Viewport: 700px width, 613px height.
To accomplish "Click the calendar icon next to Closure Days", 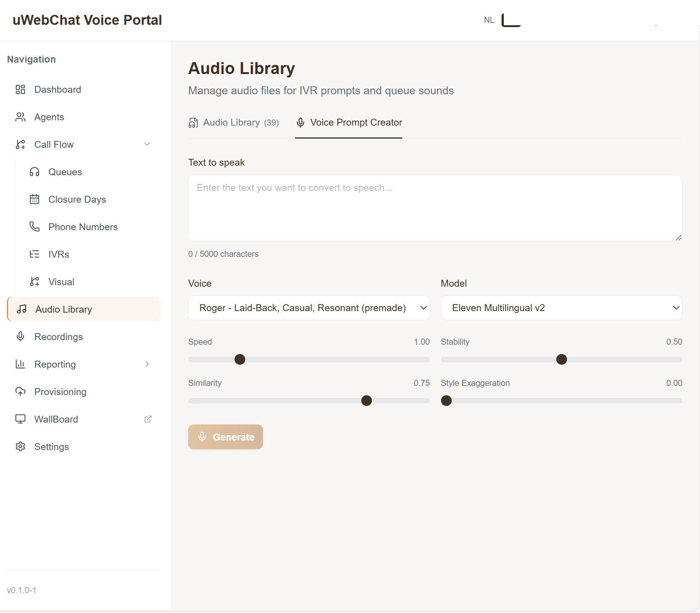I will click(x=34, y=199).
